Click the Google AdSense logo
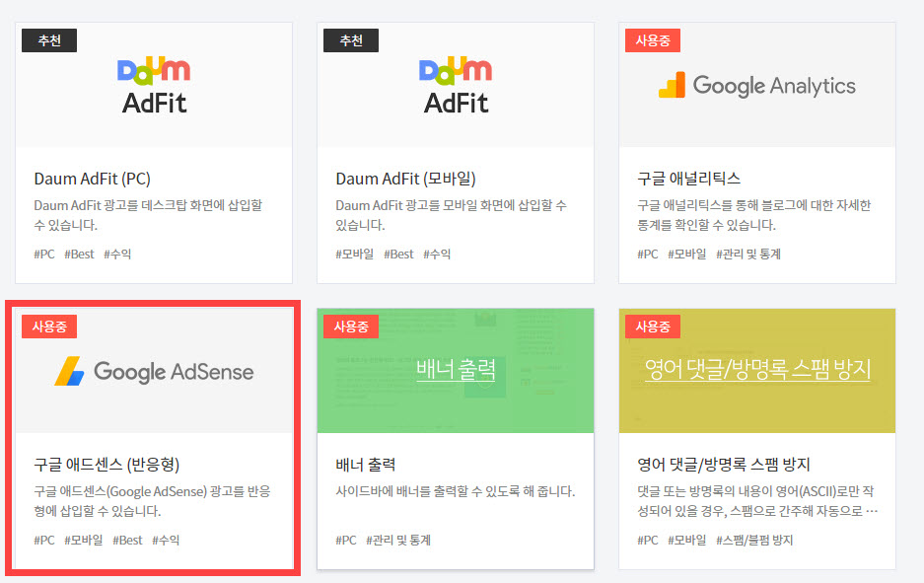Viewport: 924px width, 583px height. (154, 371)
